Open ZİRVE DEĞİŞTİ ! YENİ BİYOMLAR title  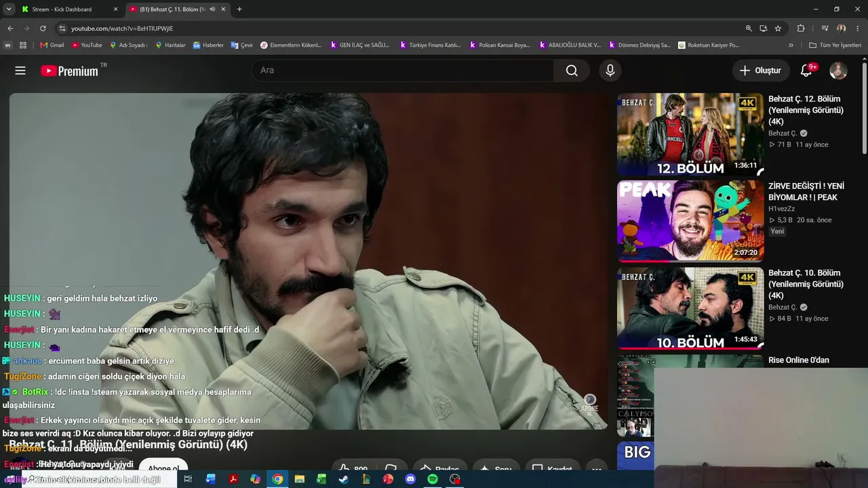(x=806, y=192)
